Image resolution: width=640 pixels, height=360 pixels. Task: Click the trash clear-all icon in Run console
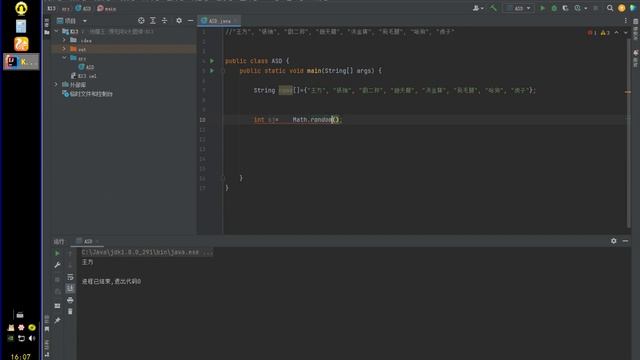pyautogui.click(x=70, y=311)
